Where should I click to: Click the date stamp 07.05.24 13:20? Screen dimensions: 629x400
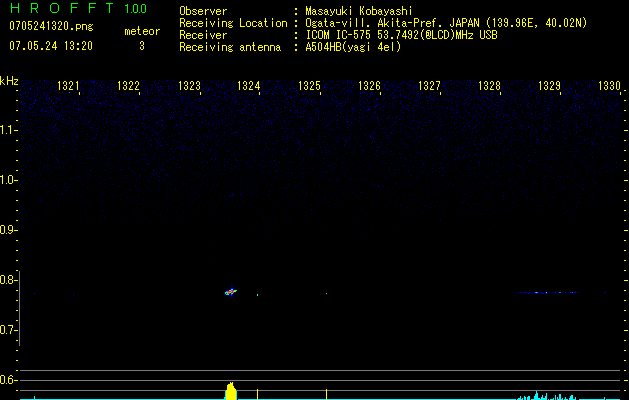tap(51, 46)
